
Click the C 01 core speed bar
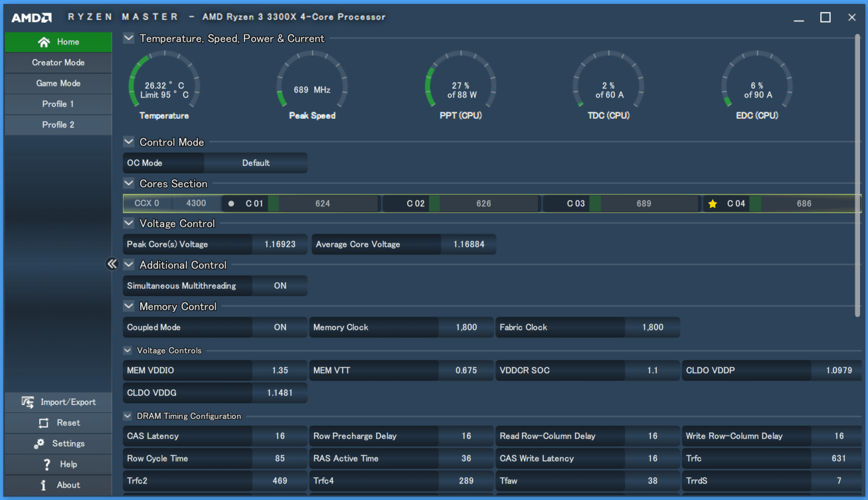[x=323, y=204]
